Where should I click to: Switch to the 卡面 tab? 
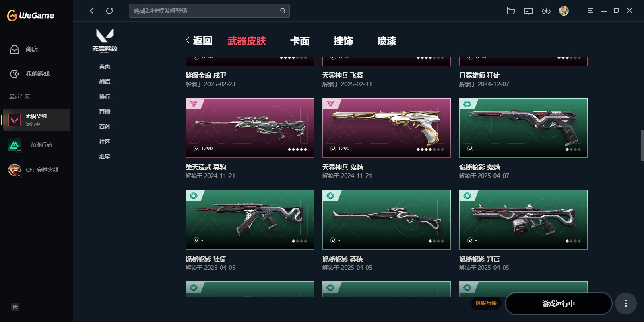pyautogui.click(x=300, y=41)
